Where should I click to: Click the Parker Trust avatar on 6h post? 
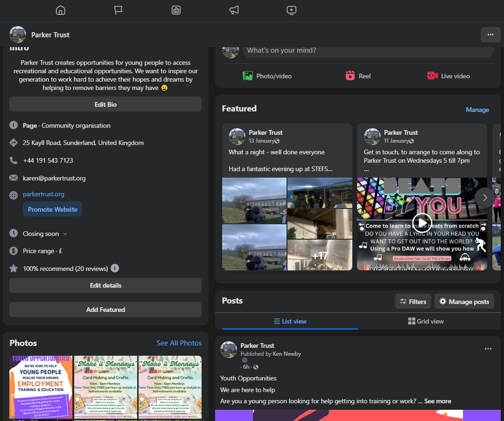(x=229, y=350)
